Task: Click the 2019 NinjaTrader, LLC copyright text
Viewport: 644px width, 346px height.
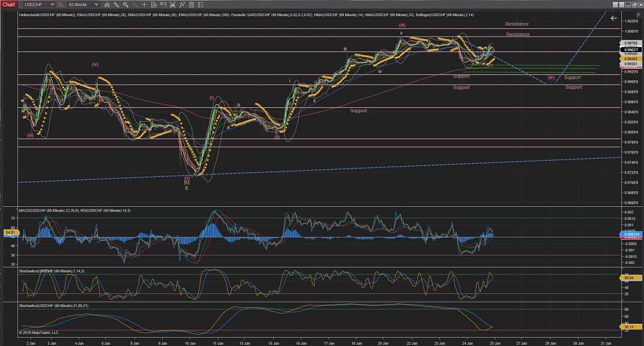Action: point(38,333)
